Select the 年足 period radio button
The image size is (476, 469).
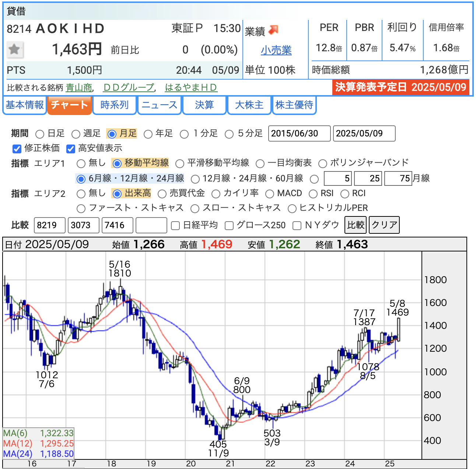point(148,134)
